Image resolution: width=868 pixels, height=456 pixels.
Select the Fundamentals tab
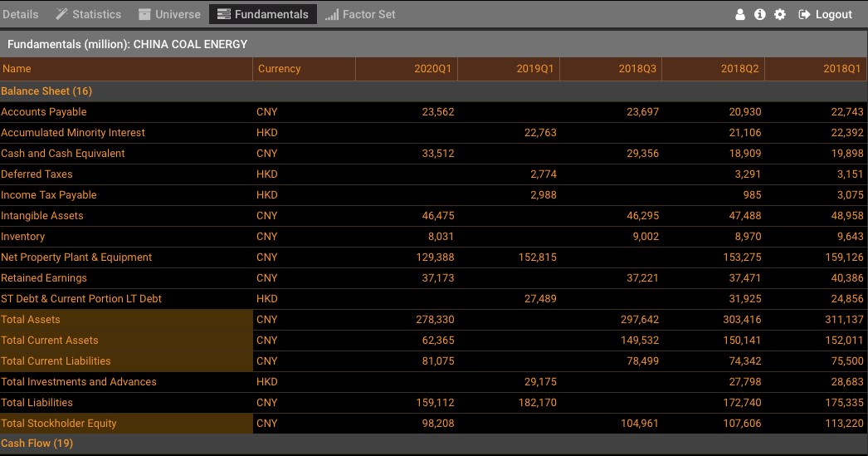tap(263, 14)
